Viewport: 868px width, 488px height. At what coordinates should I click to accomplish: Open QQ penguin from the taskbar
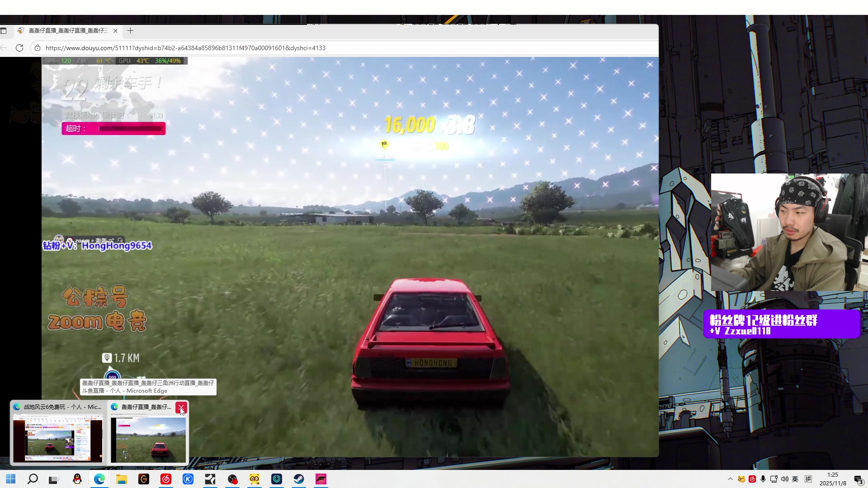click(x=77, y=479)
